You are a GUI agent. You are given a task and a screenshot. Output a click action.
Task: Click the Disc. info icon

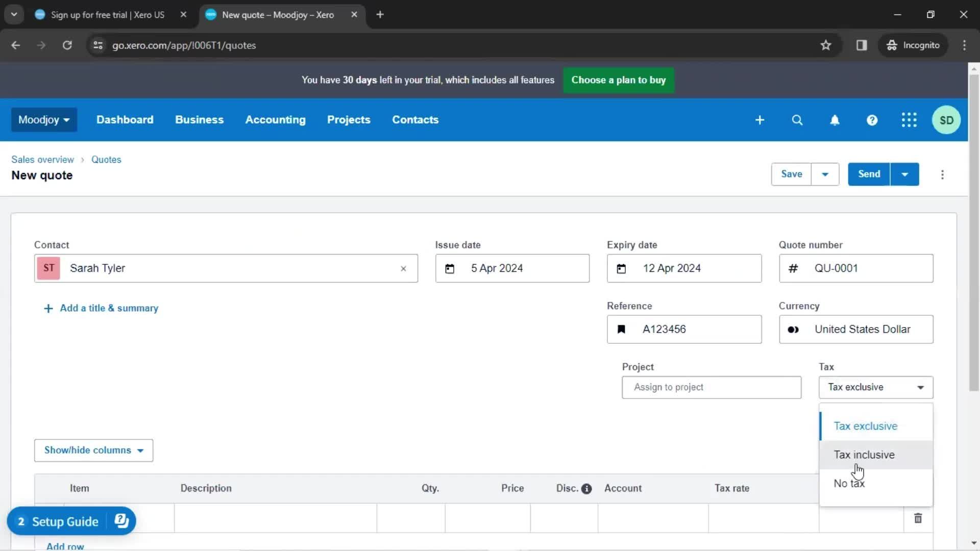click(x=586, y=489)
